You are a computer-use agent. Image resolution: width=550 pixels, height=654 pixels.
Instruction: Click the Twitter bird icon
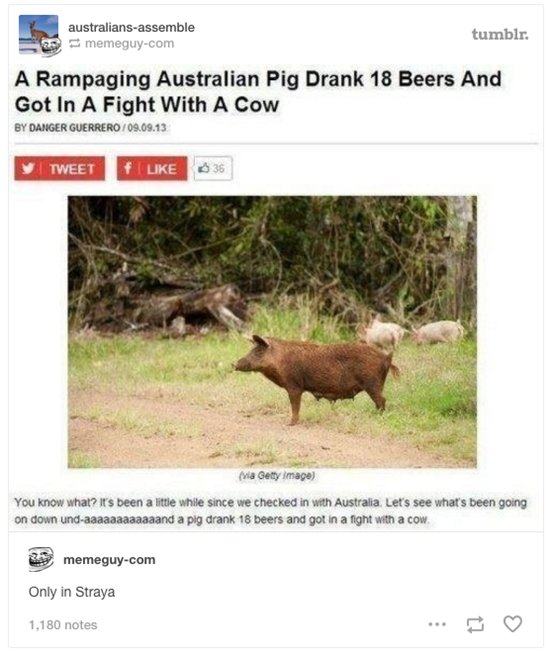[x=28, y=169]
